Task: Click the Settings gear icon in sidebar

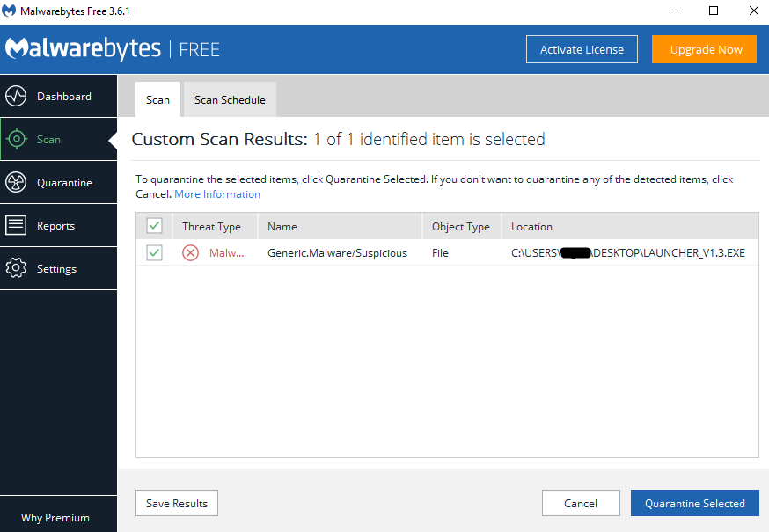Action: 16,268
